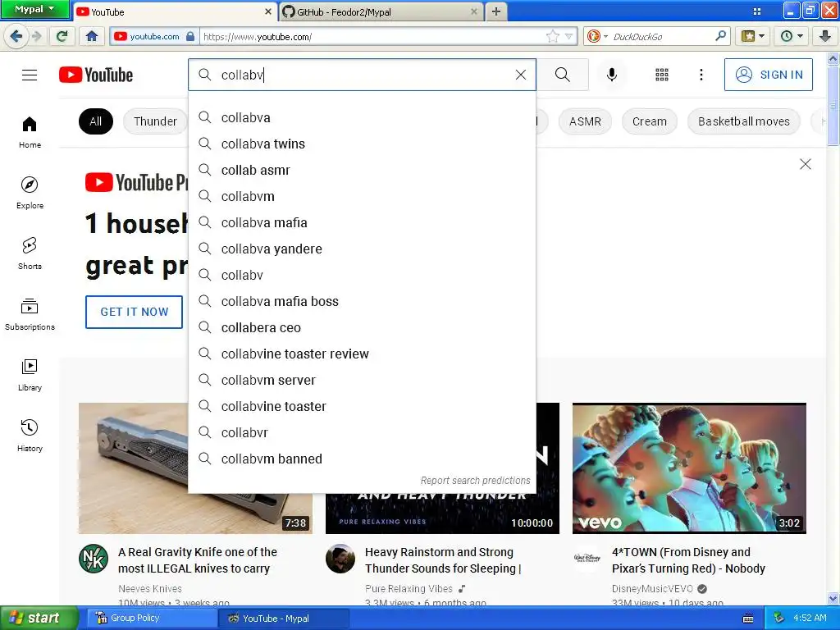Start voice search with the microphone
Viewport: 840px width, 630px height.
(x=612, y=75)
